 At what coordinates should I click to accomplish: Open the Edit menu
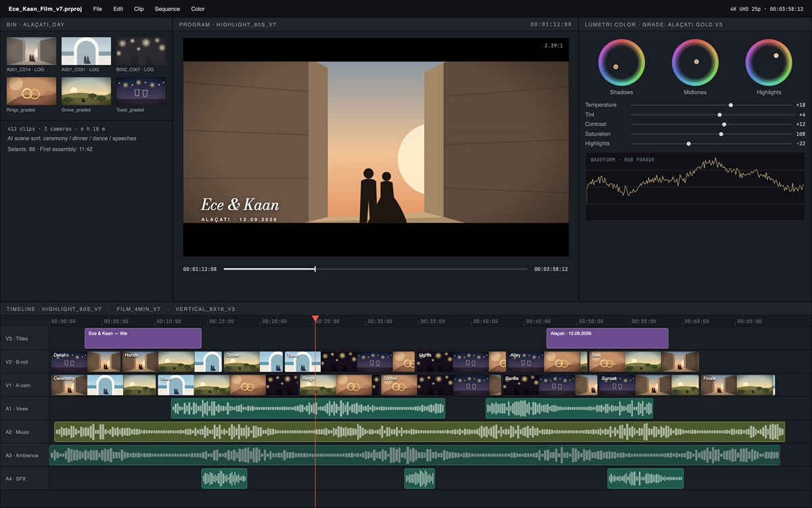click(118, 9)
